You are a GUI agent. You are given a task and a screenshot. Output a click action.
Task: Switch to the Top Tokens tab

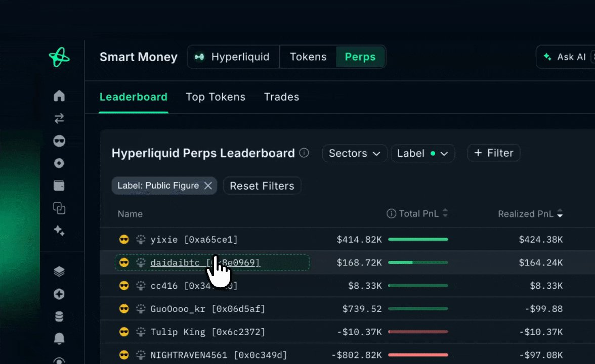[216, 97]
